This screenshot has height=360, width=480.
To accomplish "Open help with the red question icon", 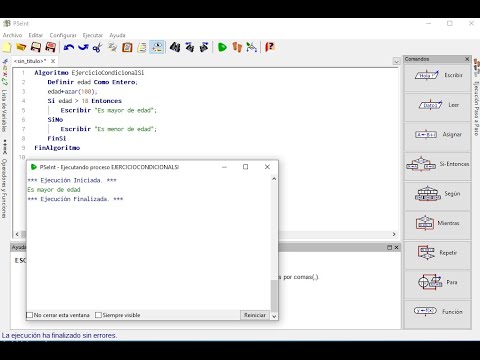I will click(x=270, y=47).
